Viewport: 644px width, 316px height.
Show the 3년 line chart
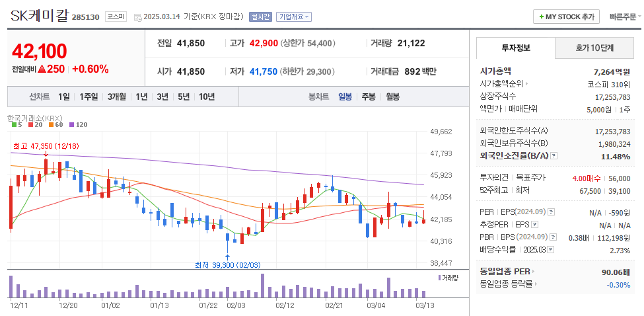coord(162,97)
